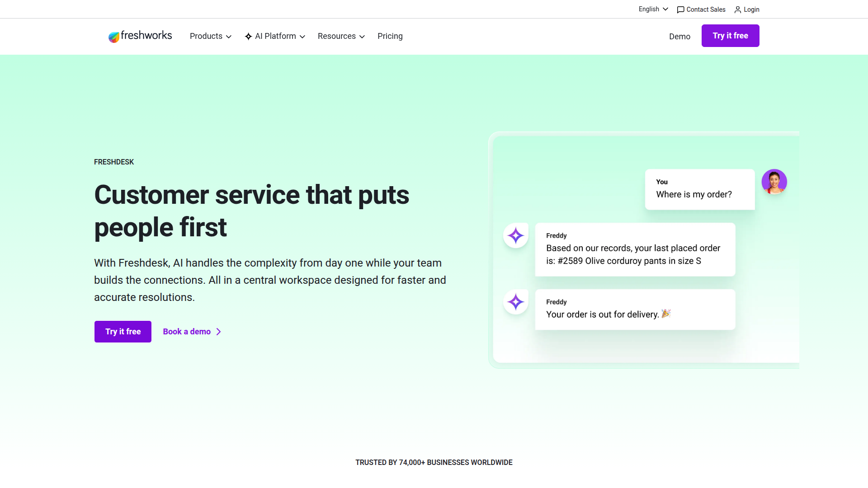Click the FRESHDESK label text
This screenshot has height=488, width=868.
pyautogui.click(x=114, y=162)
